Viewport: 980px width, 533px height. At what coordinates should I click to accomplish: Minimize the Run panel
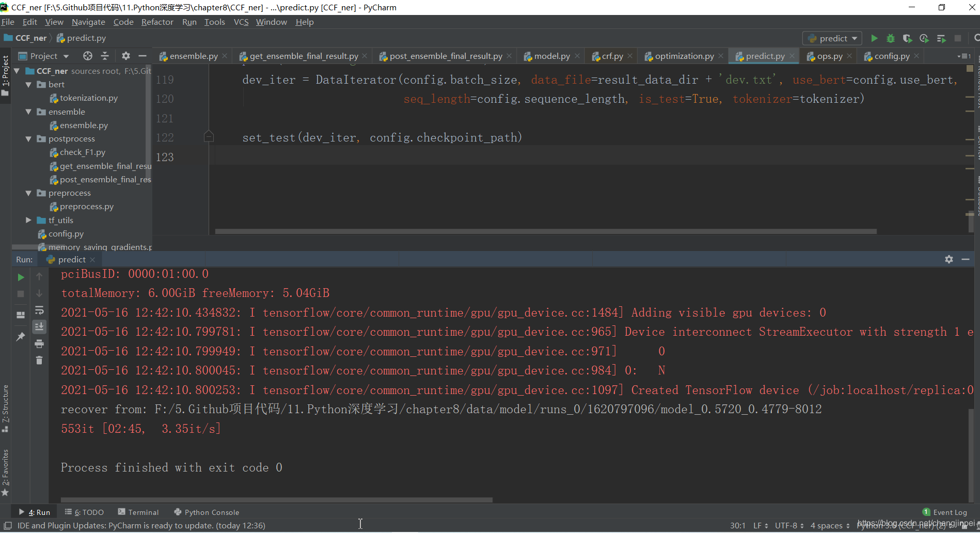coord(966,259)
